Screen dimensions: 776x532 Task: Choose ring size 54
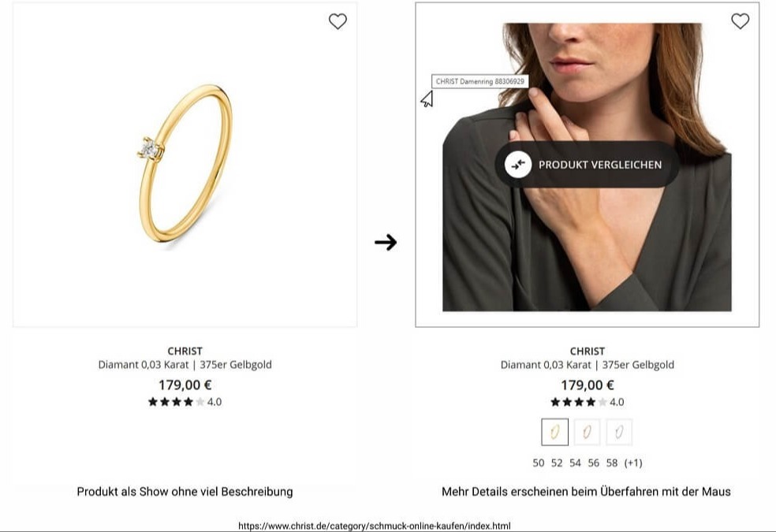click(575, 463)
